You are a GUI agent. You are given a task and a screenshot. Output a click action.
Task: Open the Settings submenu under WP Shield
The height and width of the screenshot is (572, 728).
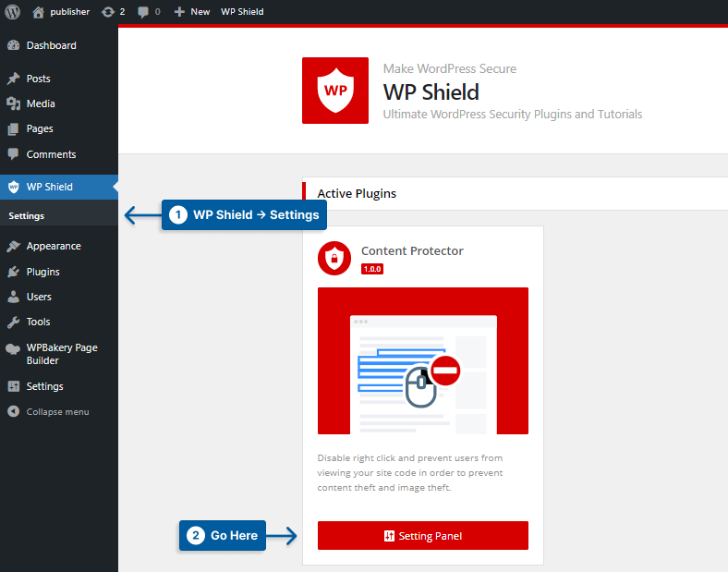point(27,216)
